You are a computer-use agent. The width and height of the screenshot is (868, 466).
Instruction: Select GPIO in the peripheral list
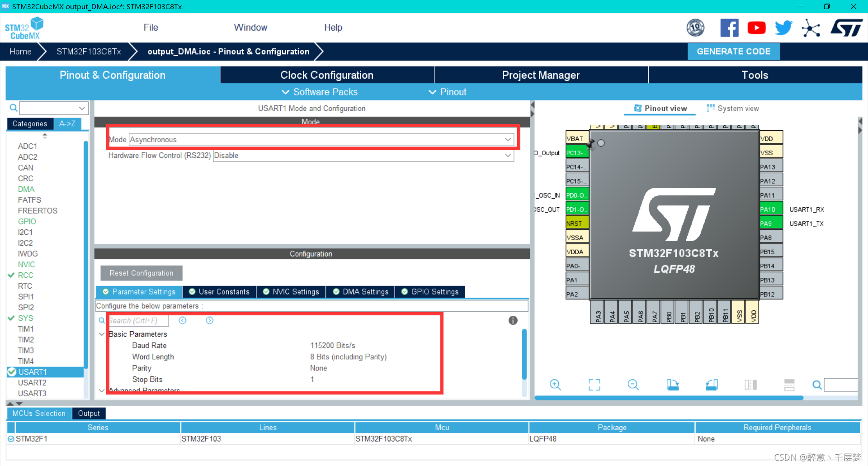pyautogui.click(x=27, y=221)
